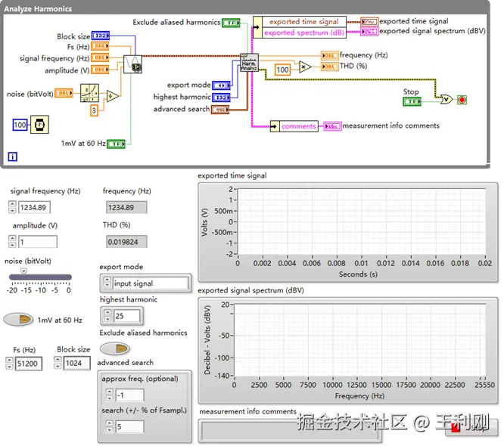The width and height of the screenshot is (504, 446).
Task: Click the exported signal spectrum (dBV) terminal
Action: [x=369, y=32]
